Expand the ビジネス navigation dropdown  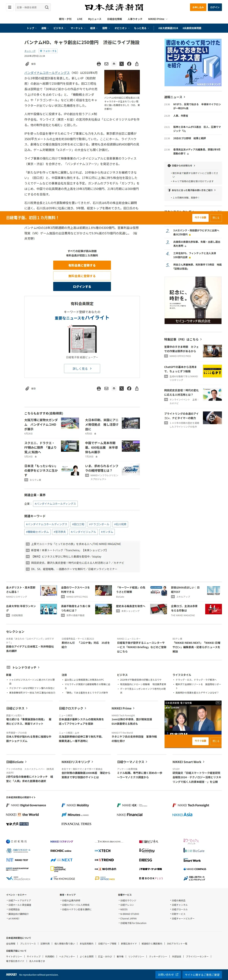coord(60,28)
